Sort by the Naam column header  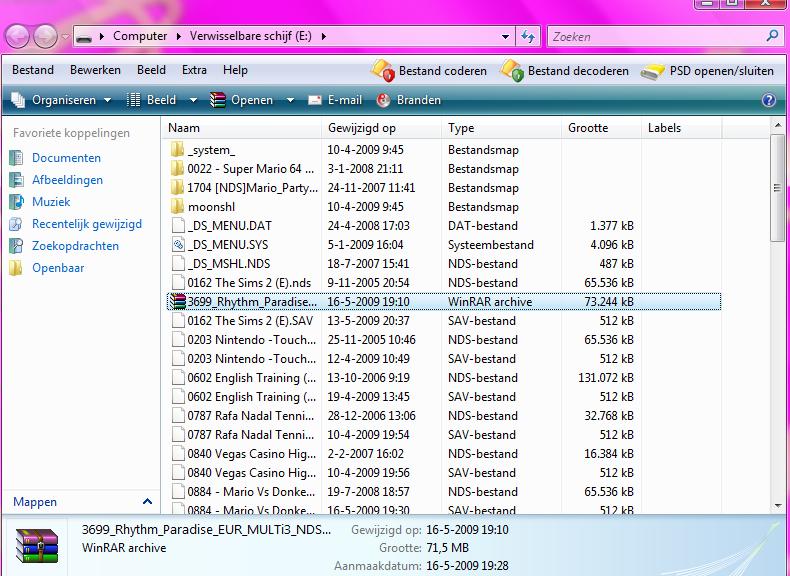click(241, 128)
